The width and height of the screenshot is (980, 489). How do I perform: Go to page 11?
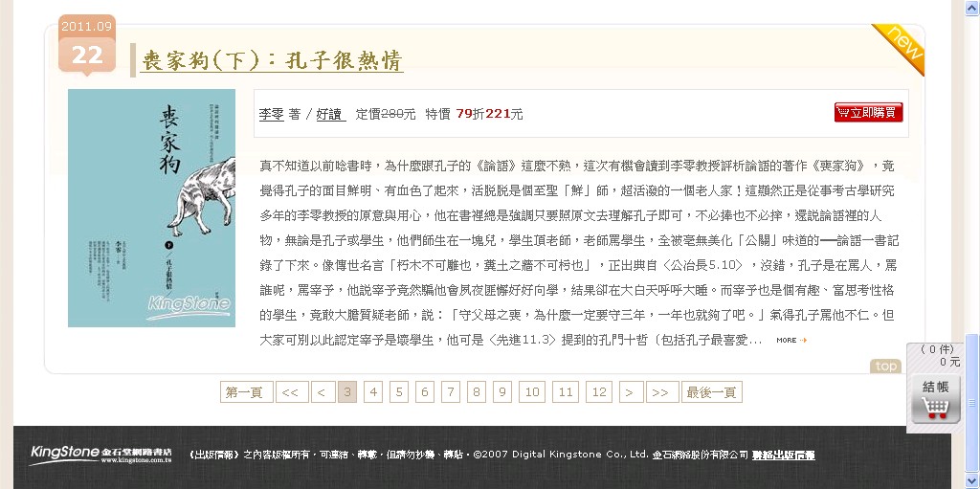point(566,392)
